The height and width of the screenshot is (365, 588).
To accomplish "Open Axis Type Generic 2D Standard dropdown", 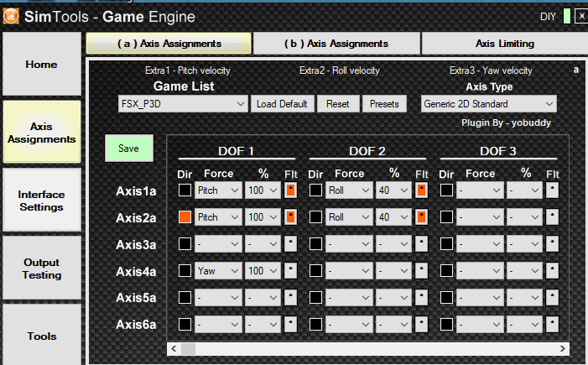I will [x=489, y=104].
